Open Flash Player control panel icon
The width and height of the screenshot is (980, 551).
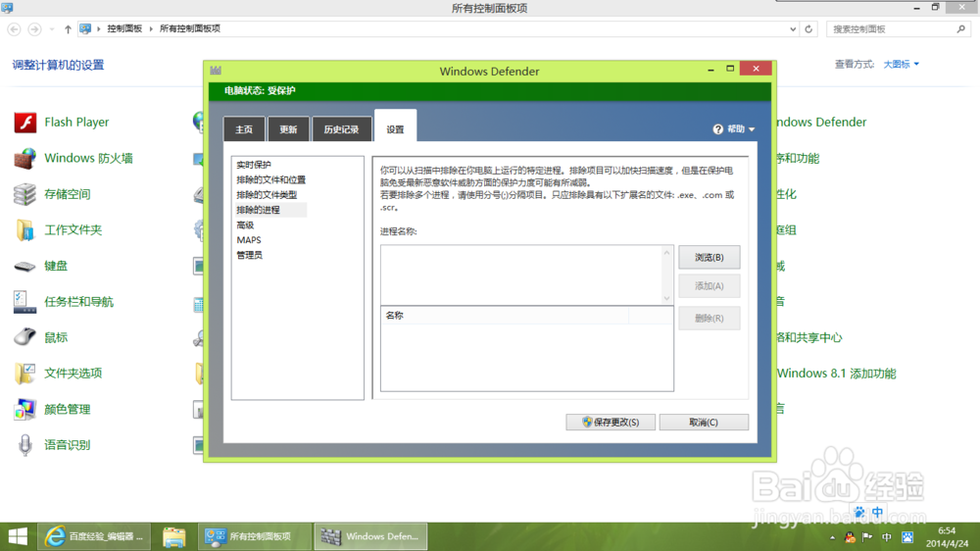coord(25,122)
